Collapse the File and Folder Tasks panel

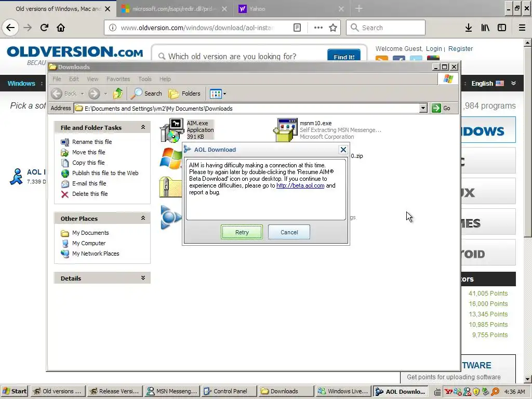(143, 127)
